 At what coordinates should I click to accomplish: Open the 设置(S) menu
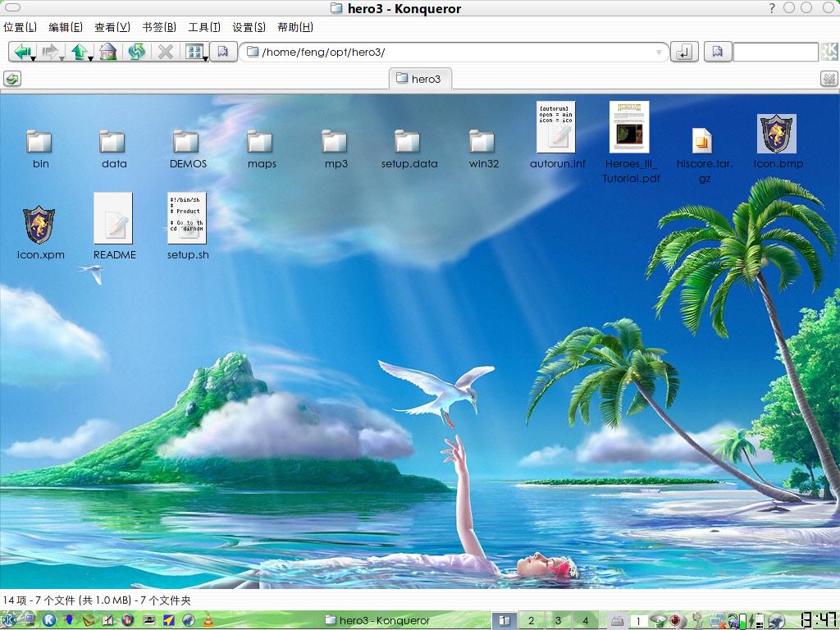point(249,27)
